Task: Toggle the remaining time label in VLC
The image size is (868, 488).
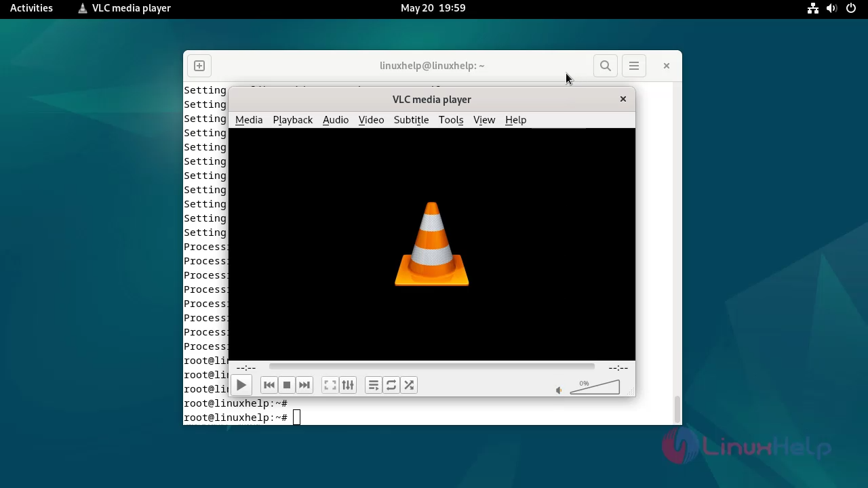Action: pyautogui.click(x=618, y=367)
